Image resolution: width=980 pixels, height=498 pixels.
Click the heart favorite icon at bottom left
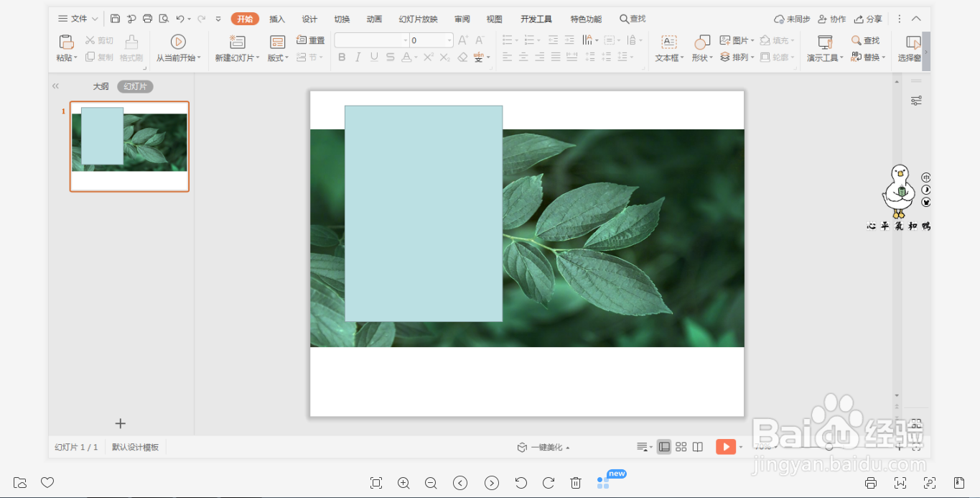(x=47, y=482)
